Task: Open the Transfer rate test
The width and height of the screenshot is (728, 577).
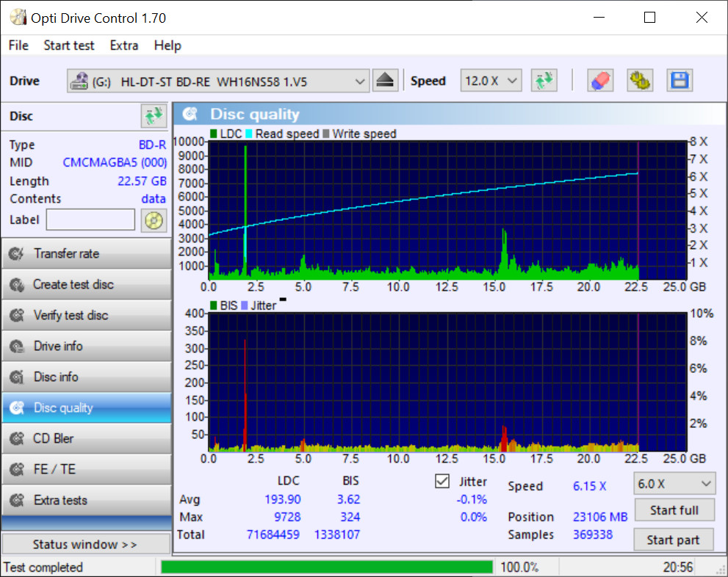Action: point(86,254)
